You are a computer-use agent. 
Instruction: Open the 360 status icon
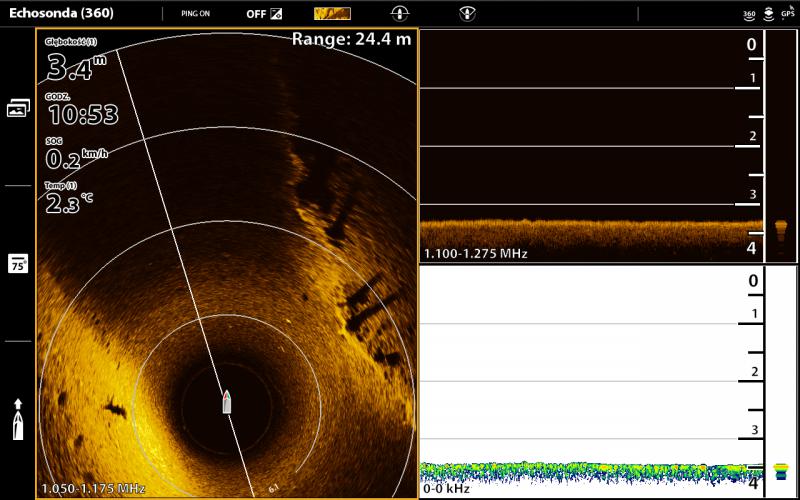tap(749, 14)
